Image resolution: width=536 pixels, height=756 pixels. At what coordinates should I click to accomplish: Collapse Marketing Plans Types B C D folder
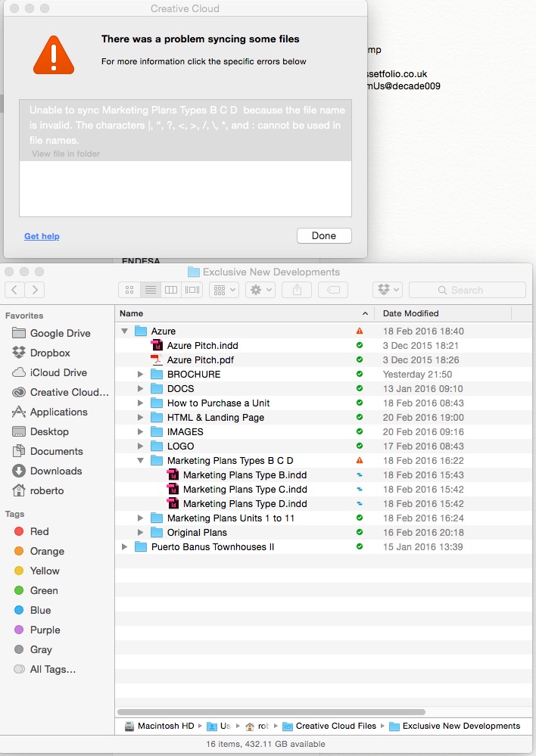click(140, 460)
